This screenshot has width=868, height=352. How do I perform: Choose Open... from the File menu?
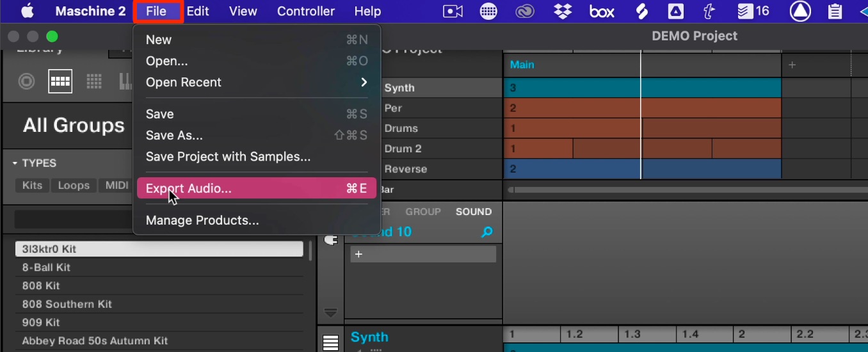click(257, 61)
